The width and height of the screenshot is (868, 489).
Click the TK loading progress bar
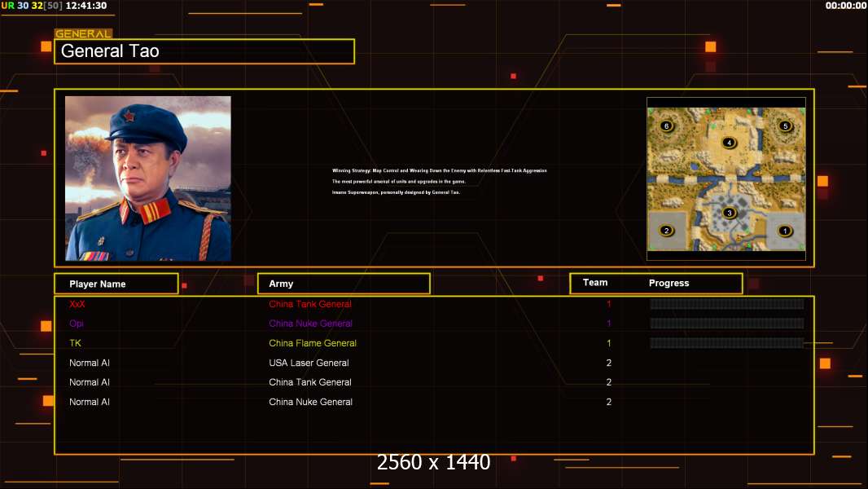(727, 343)
